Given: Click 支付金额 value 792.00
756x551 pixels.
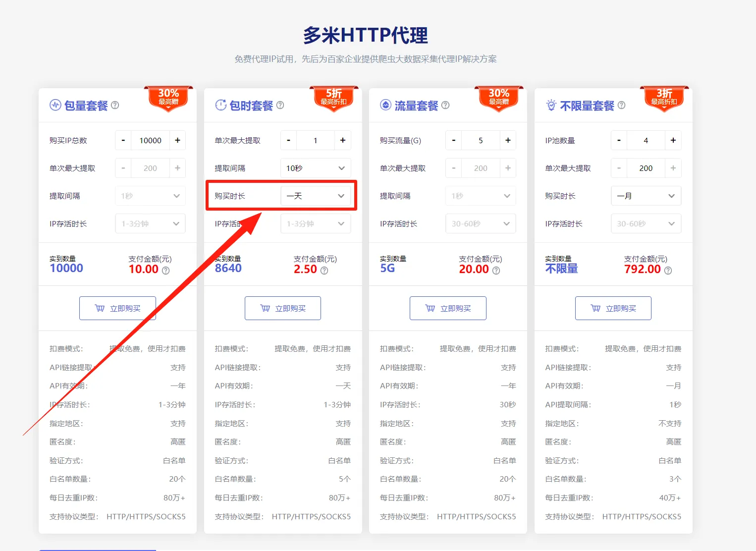Looking at the screenshot, I should (643, 269).
